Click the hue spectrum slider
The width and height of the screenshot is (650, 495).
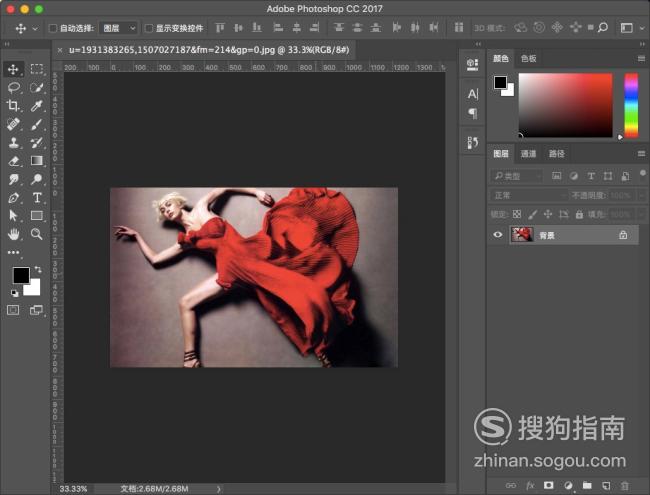tap(631, 105)
